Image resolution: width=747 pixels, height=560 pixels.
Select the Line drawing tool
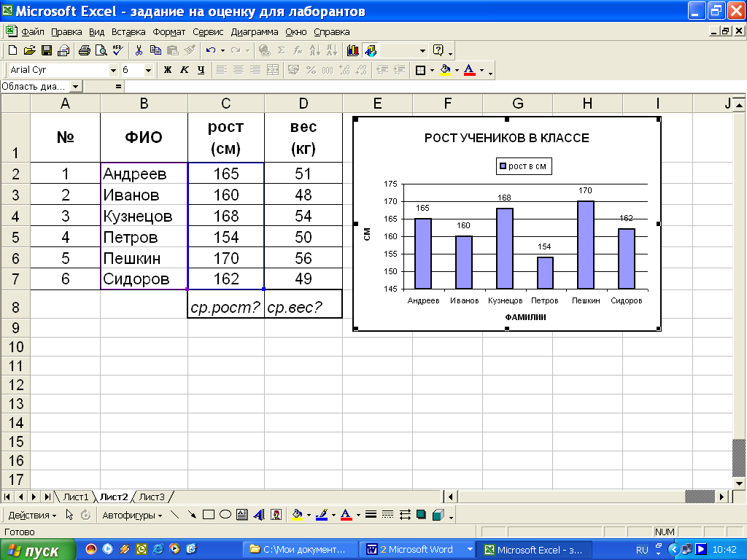coord(175,515)
